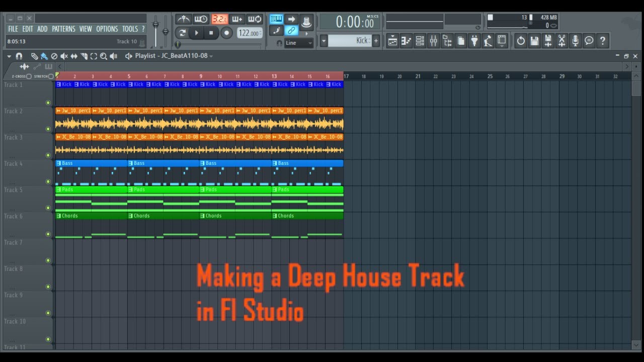Click the Stop button

(x=211, y=33)
